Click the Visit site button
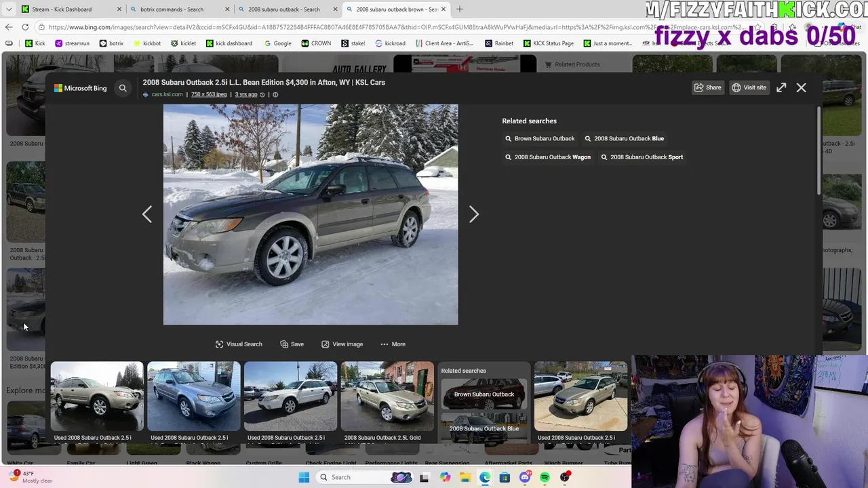The width and height of the screenshot is (868, 488). [749, 87]
